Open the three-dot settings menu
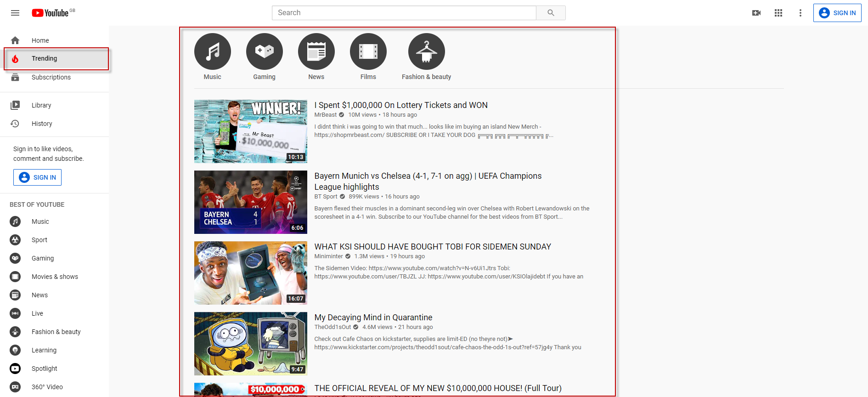 point(800,13)
